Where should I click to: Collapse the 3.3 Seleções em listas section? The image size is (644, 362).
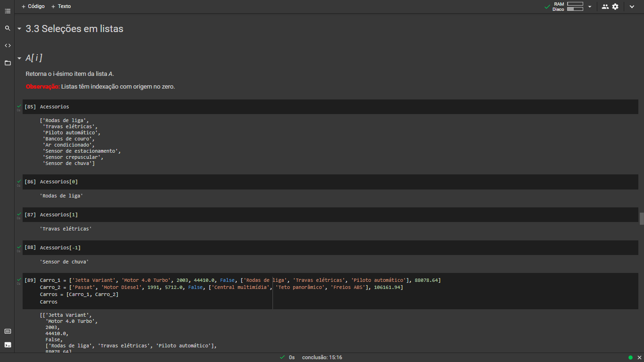click(x=19, y=29)
